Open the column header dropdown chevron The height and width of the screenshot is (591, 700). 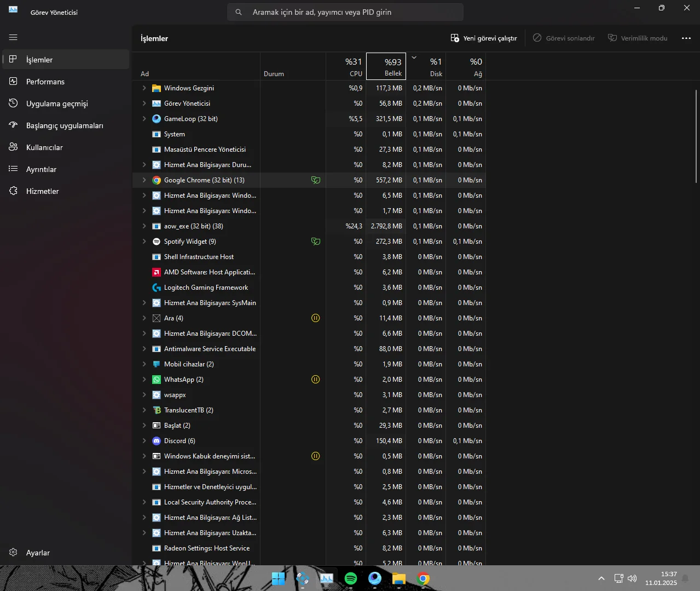(x=414, y=58)
